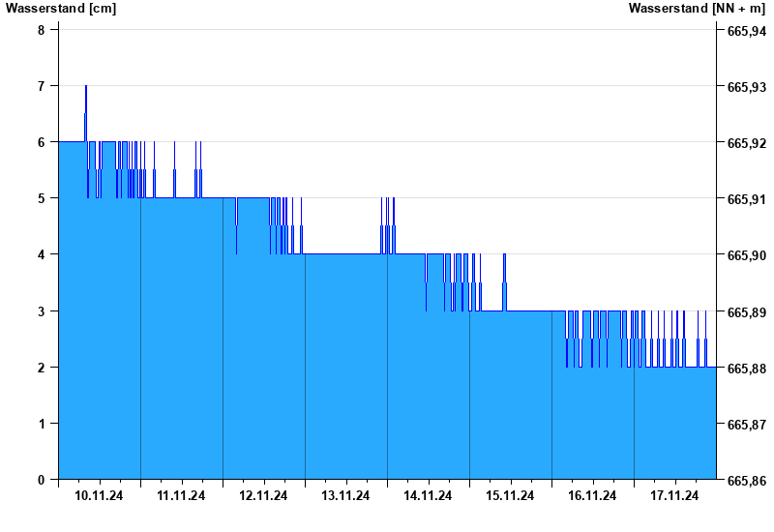Click the 14.11.24 date label

click(428, 496)
